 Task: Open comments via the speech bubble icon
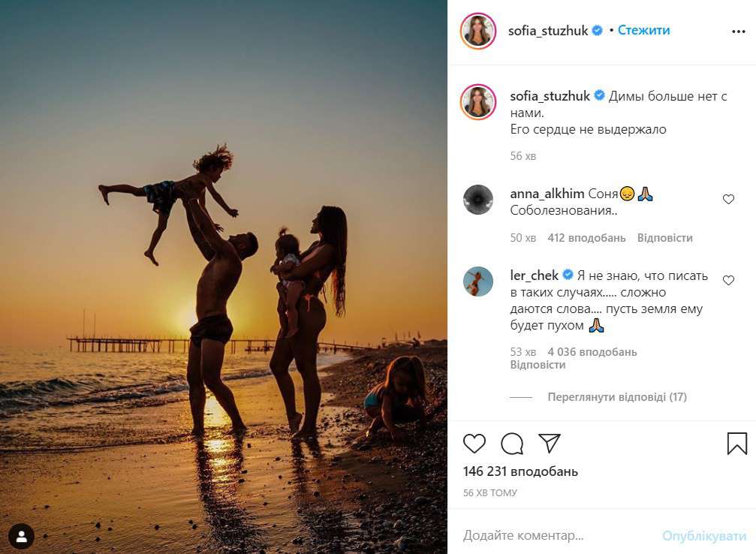512,444
